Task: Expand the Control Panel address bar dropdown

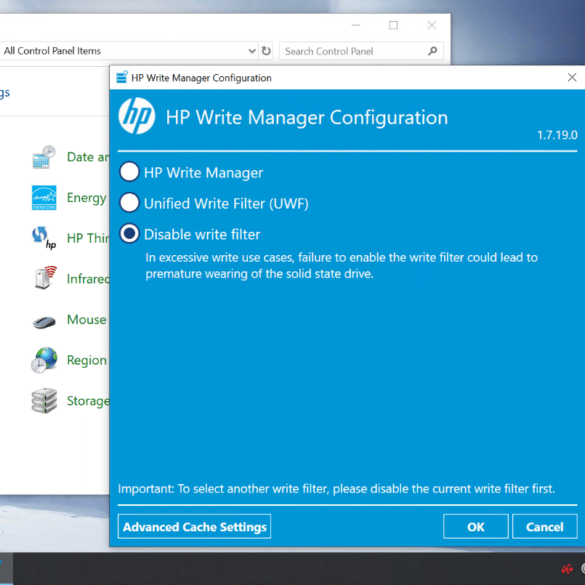Action: pyautogui.click(x=252, y=51)
